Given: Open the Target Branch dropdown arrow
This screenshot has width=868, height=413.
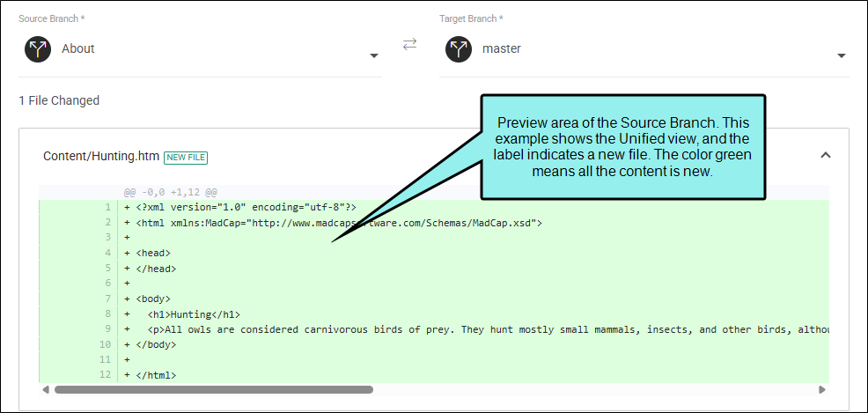Looking at the screenshot, I should (x=841, y=55).
